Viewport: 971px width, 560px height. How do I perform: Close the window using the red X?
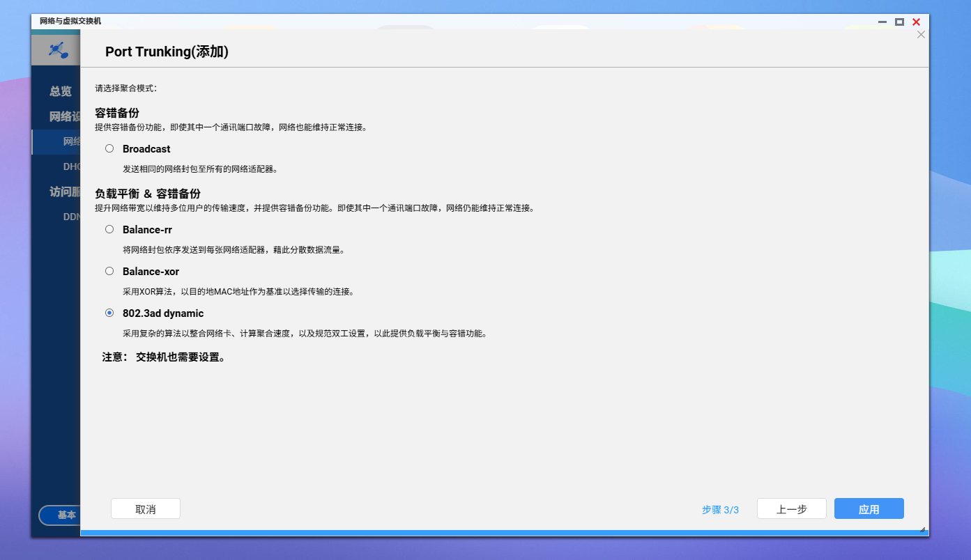tap(916, 22)
